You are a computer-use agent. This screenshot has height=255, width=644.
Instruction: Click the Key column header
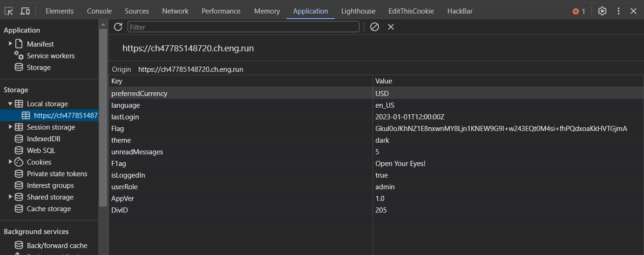pos(240,81)
